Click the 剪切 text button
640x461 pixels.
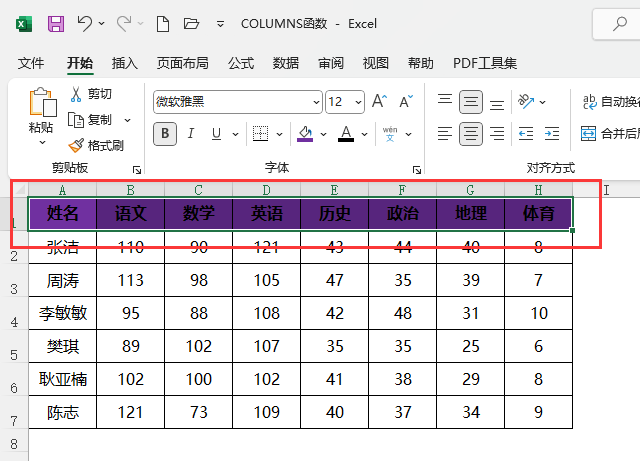tap(100, 94)
